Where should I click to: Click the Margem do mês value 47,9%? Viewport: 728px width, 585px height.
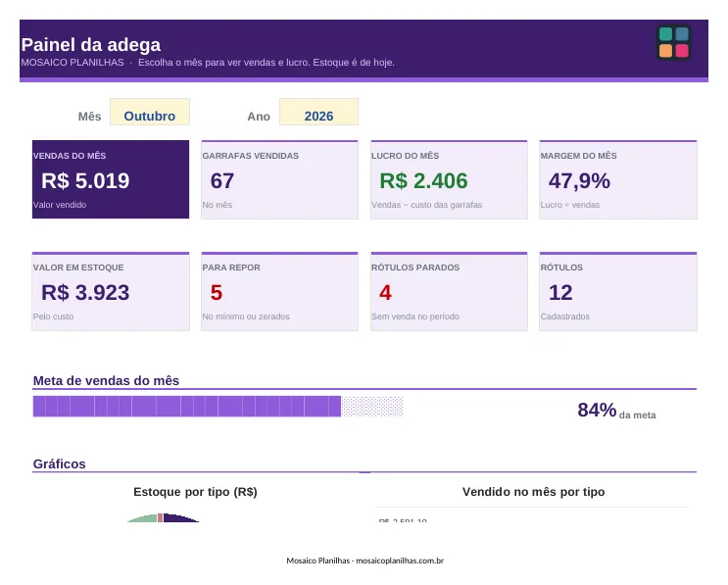tap(579, 180)
